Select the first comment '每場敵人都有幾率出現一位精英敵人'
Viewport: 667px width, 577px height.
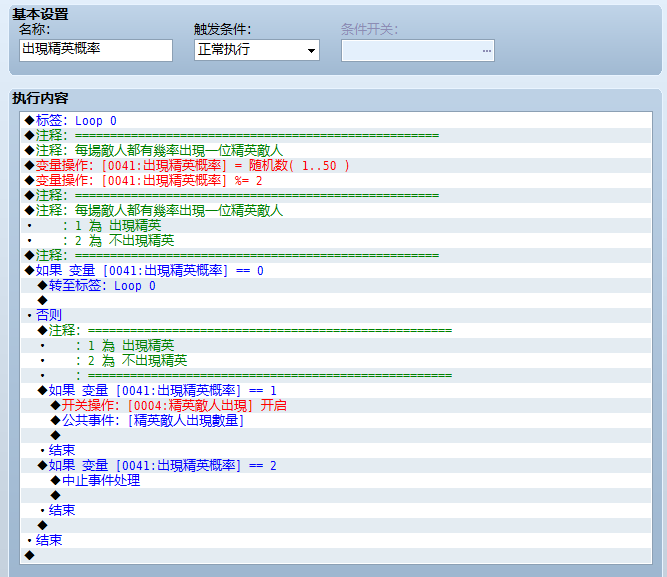[336, 151]
